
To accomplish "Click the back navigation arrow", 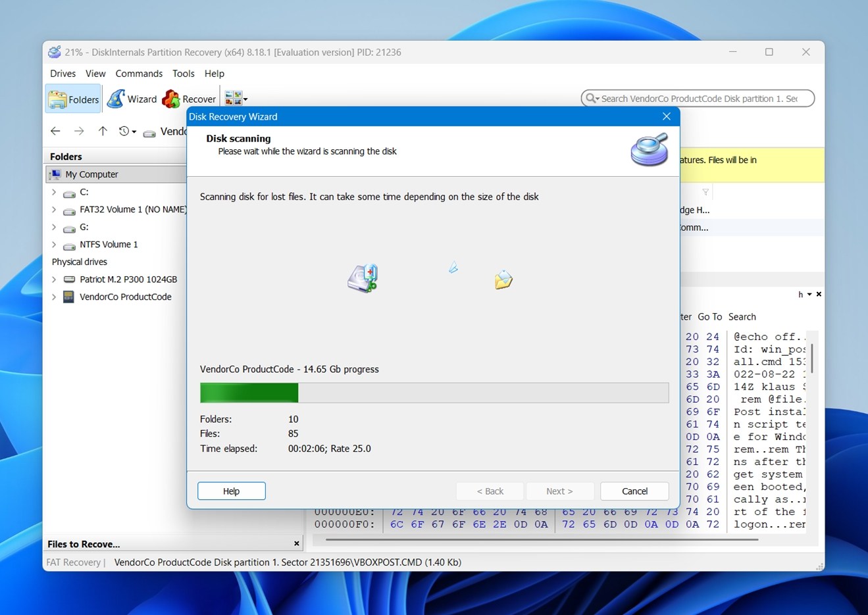I will [55, 132].
